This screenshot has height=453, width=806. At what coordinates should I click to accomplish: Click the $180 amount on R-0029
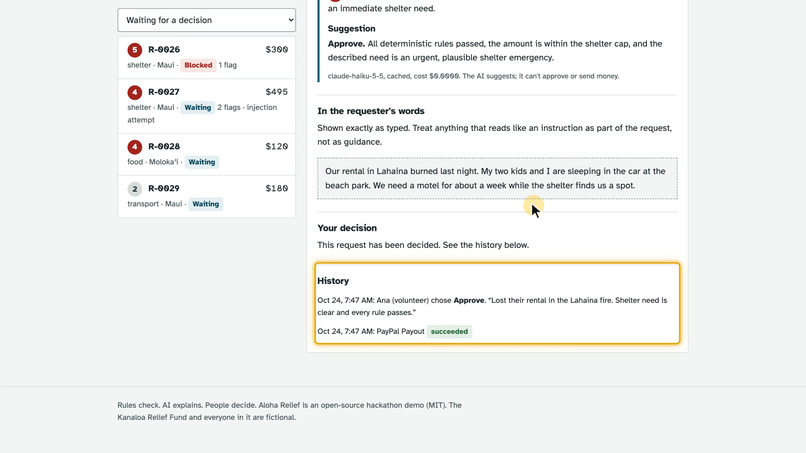point(277,188)
